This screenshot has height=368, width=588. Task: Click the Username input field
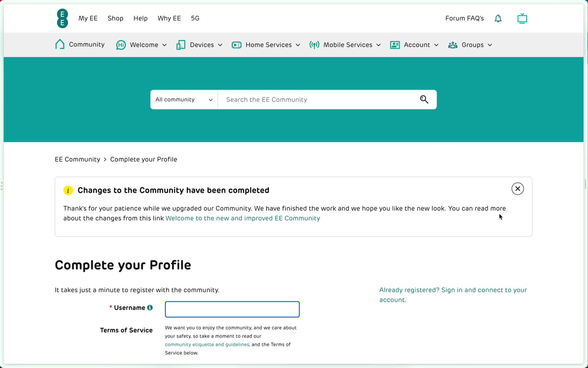pyautogui.click(x=232, y=309)
